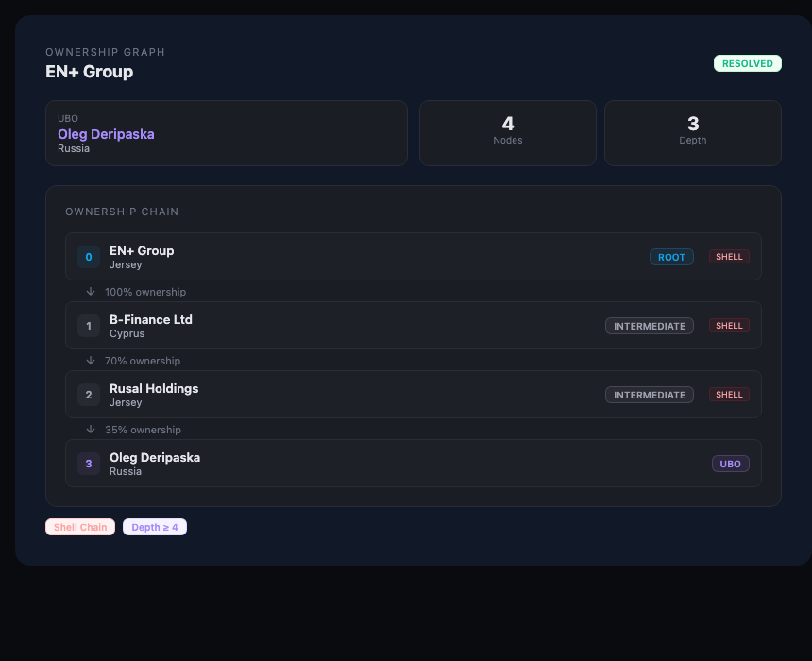
Task: Select the arrow icon showing 70% ownership
Action: tap(91, 360)
